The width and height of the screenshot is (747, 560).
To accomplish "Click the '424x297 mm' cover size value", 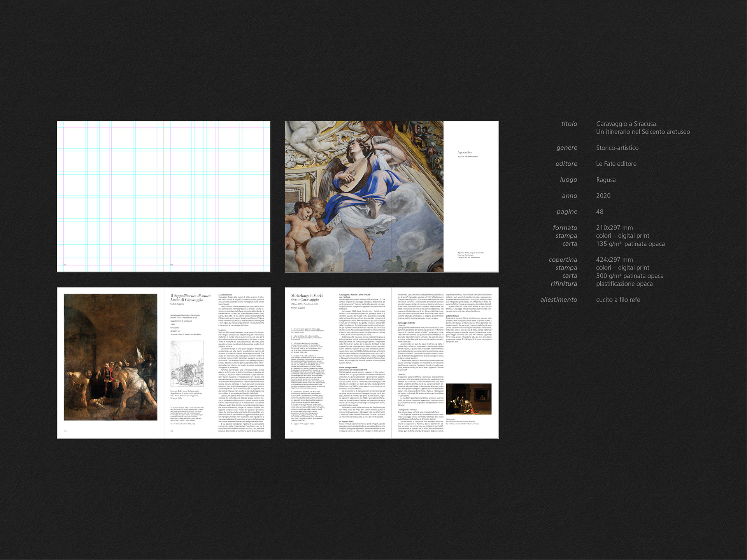I will [x=614, y=259].
